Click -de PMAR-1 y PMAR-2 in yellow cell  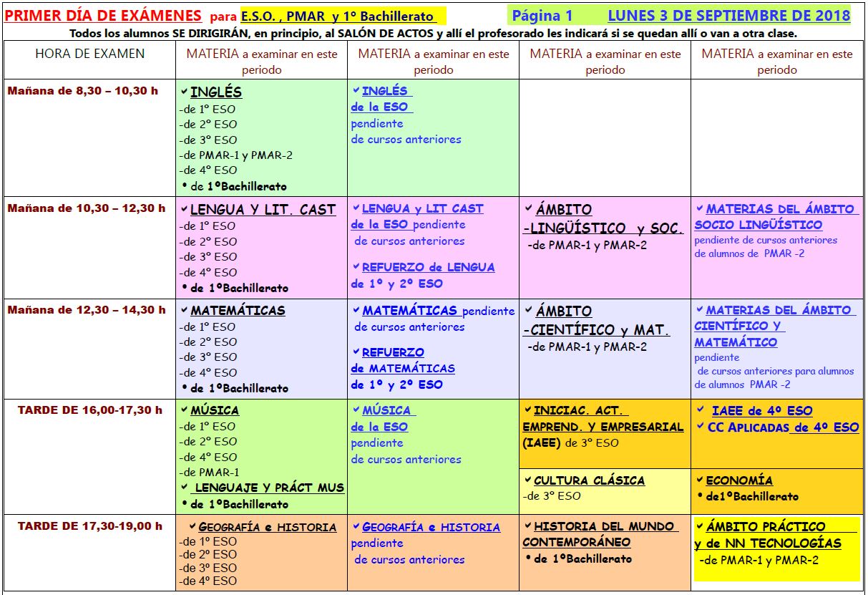pos(761,561)
